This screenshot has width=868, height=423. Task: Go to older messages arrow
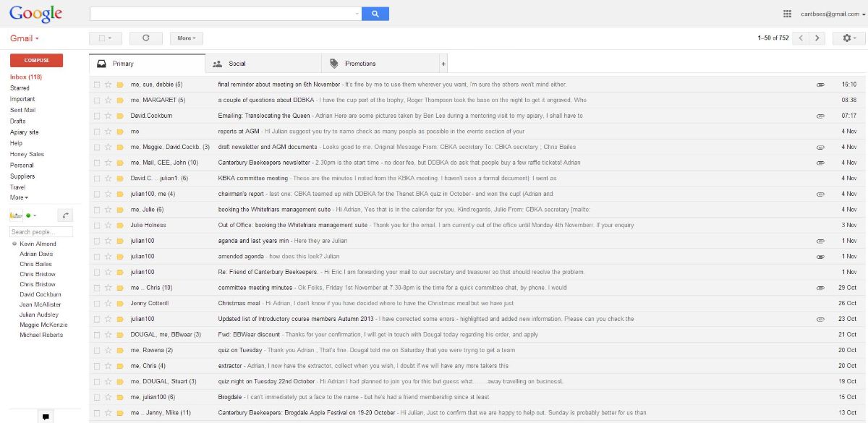(817, 38)
